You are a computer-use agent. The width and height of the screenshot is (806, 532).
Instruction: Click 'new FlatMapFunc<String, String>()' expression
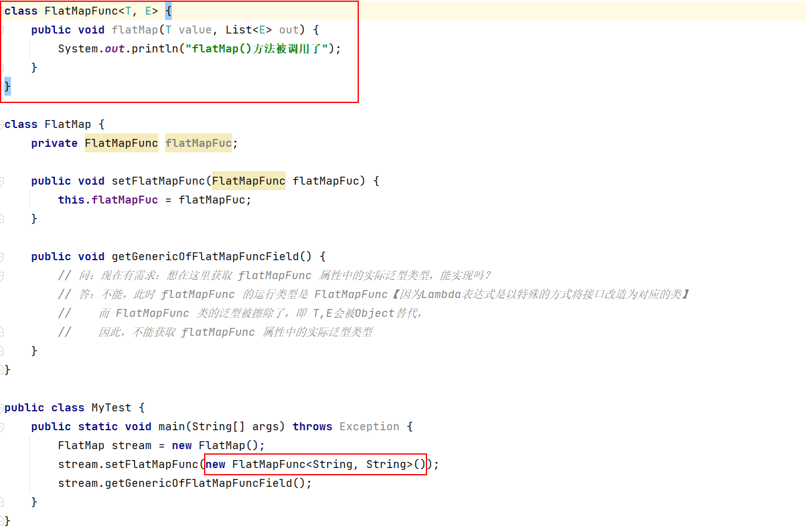[x=316, y=464]
